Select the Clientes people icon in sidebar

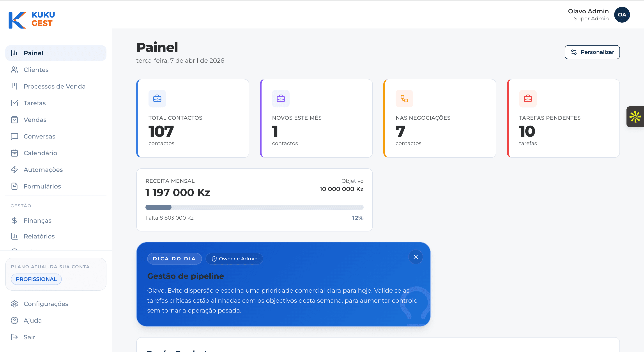point(14,69)
